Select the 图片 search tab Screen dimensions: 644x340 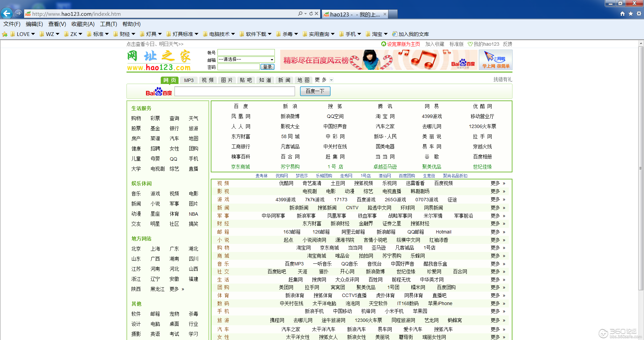(227, 80)
